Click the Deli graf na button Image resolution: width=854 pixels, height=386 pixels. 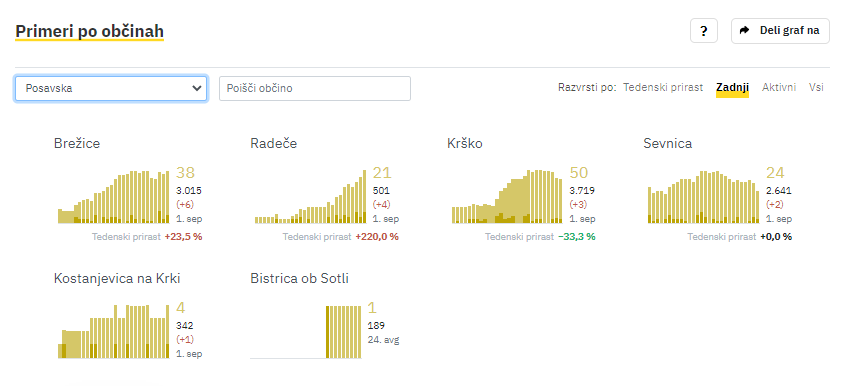780,31
